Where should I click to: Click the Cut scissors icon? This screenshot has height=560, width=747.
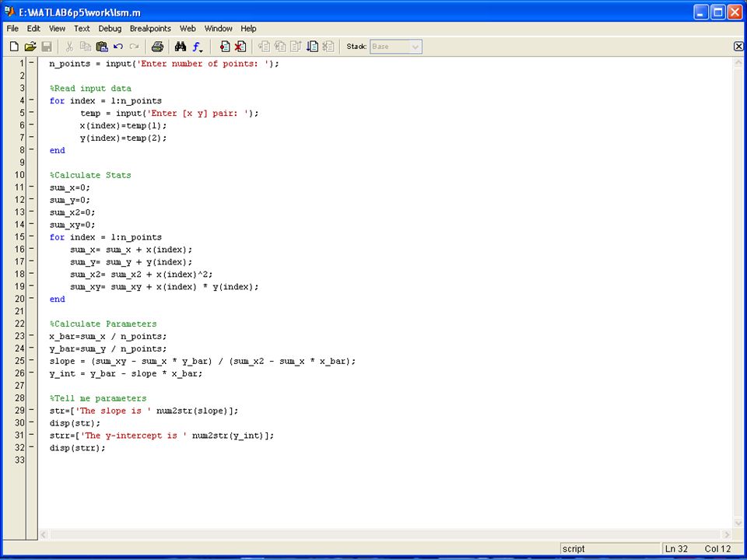[69, 47]
